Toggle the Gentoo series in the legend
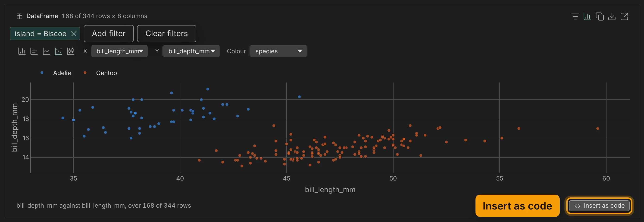644x222 pixels. (x=106, y=73)
